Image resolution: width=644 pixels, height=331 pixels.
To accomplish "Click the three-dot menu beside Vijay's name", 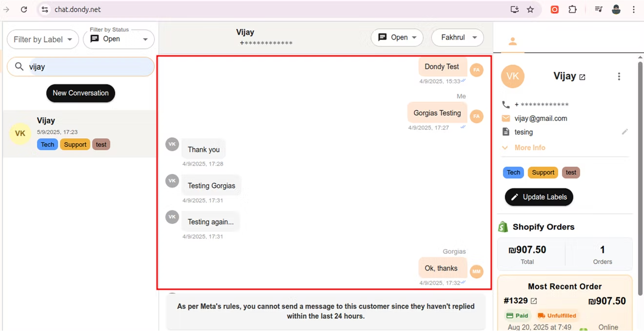I will [x=619, y=77].
